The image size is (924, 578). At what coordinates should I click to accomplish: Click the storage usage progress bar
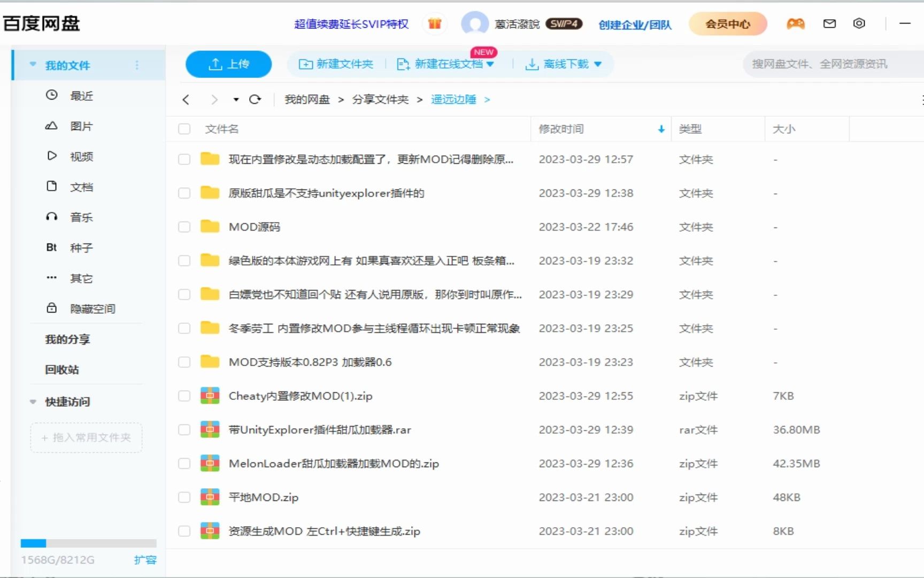[88, 543]
